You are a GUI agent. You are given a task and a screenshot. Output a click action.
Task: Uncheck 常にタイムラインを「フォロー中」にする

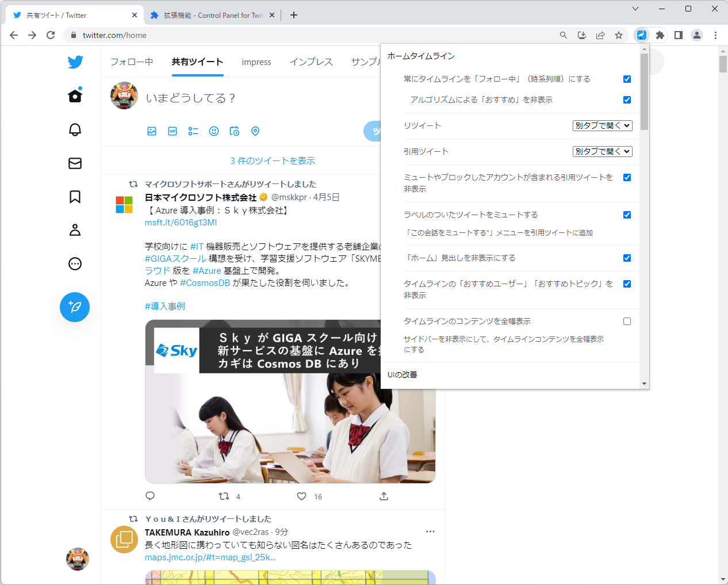pyautogui.click(x=627, y=79)
